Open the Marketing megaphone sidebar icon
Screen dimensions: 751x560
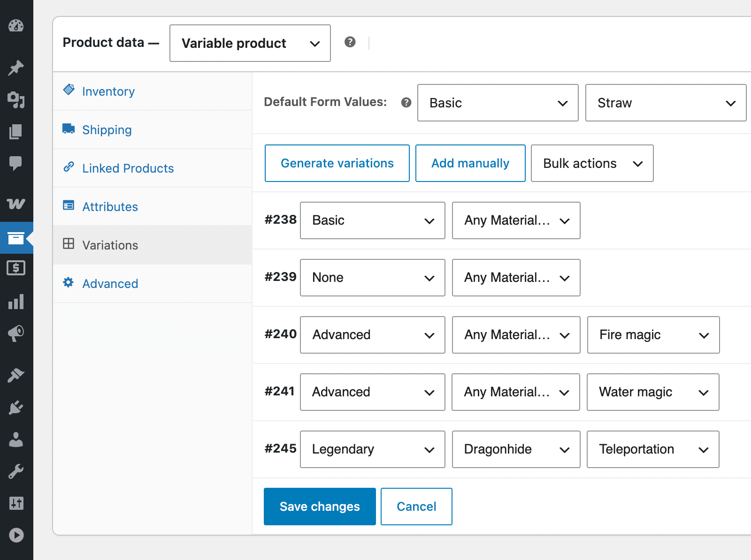(16, 333)
